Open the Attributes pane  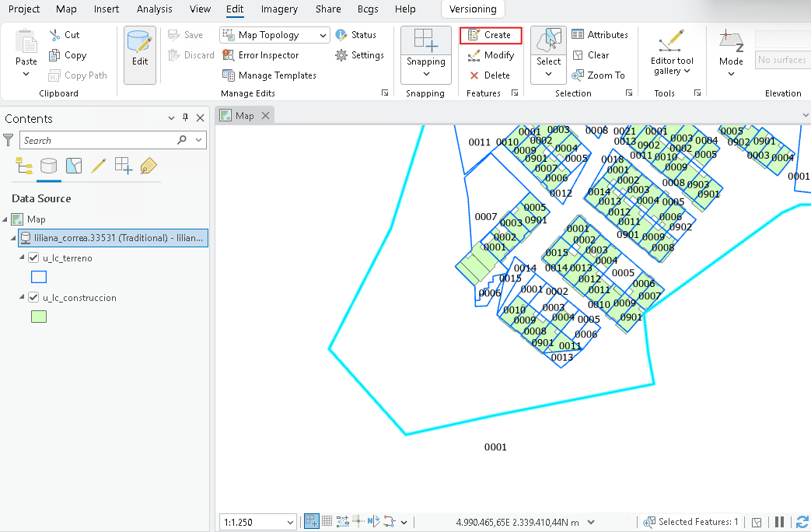coord(600,35)
